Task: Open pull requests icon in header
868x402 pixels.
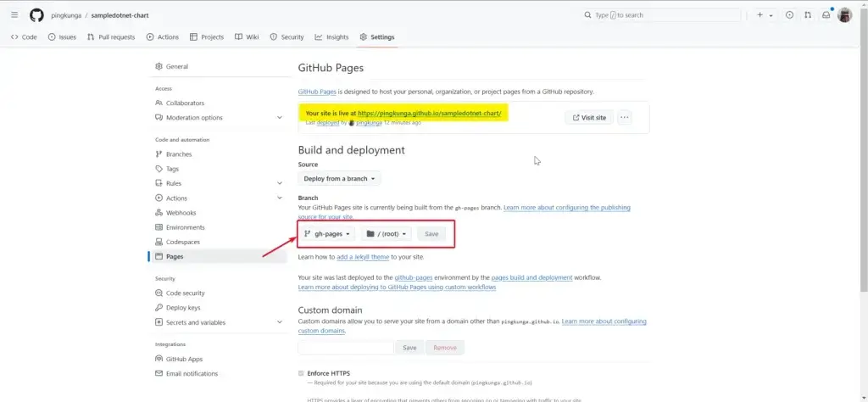Action: point(808,15)
